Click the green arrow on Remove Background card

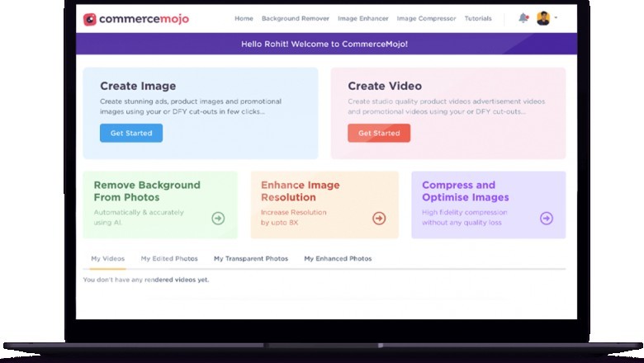[x=218, y=218]
